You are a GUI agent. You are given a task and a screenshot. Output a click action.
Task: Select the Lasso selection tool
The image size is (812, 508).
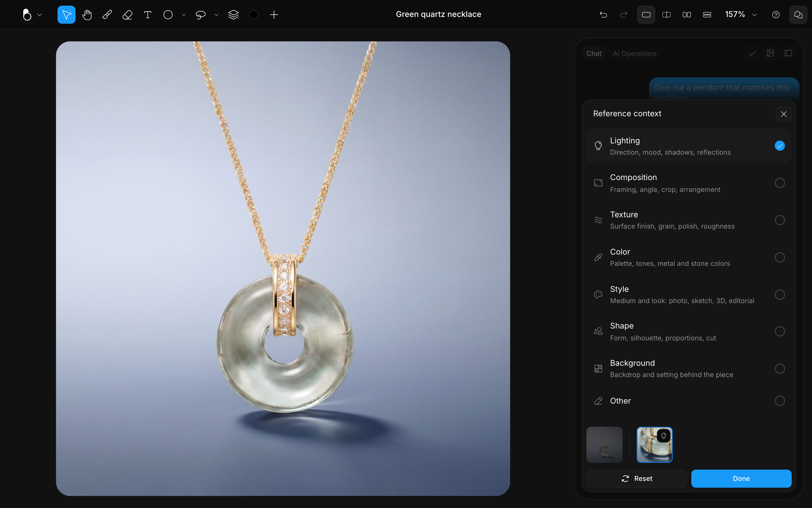click(201, 15)
